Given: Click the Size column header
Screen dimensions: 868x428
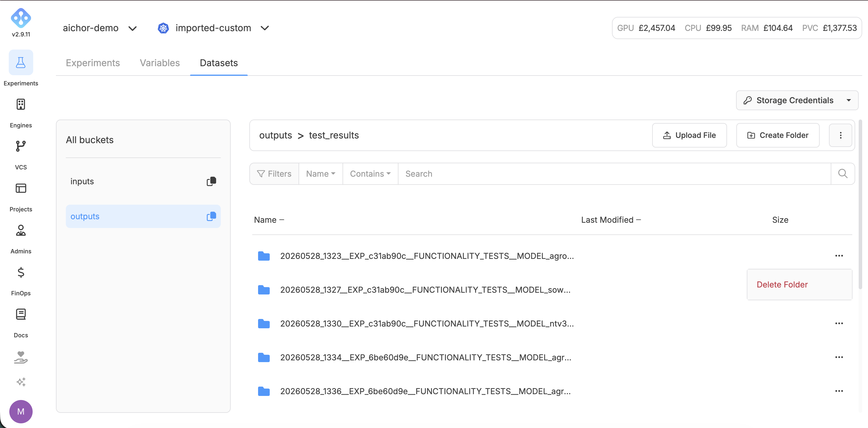Looking at the screenshot, I should pos(780,220).
